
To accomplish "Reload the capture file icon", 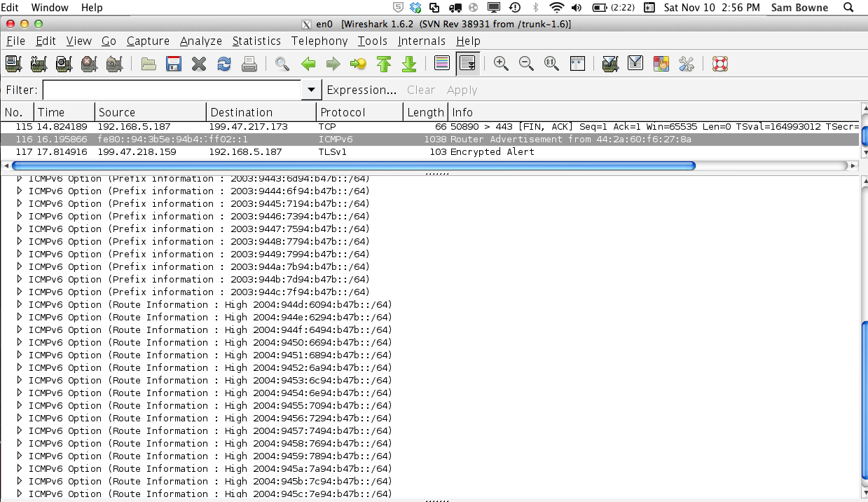I will pyautogui.click(x=224, y=65).
